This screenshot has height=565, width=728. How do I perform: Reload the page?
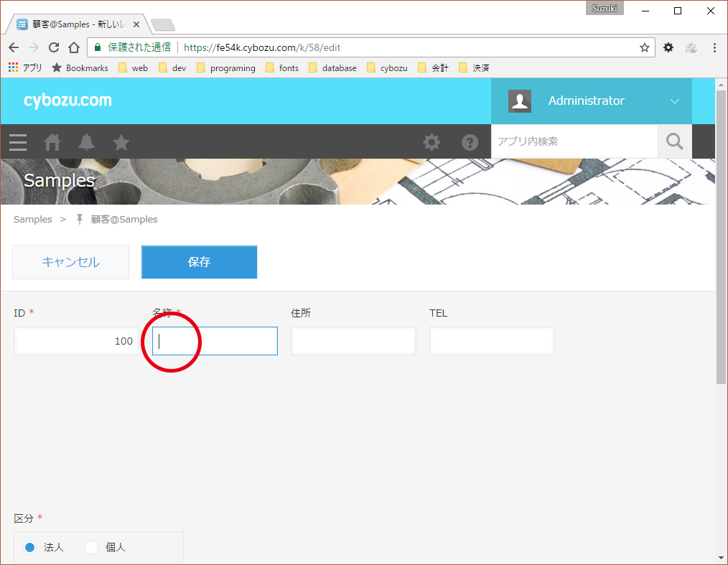[54, 47]
